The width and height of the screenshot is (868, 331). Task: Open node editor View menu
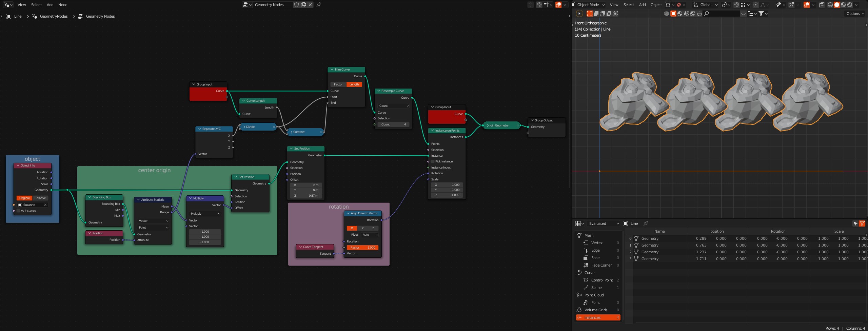(x=22, y=5)
